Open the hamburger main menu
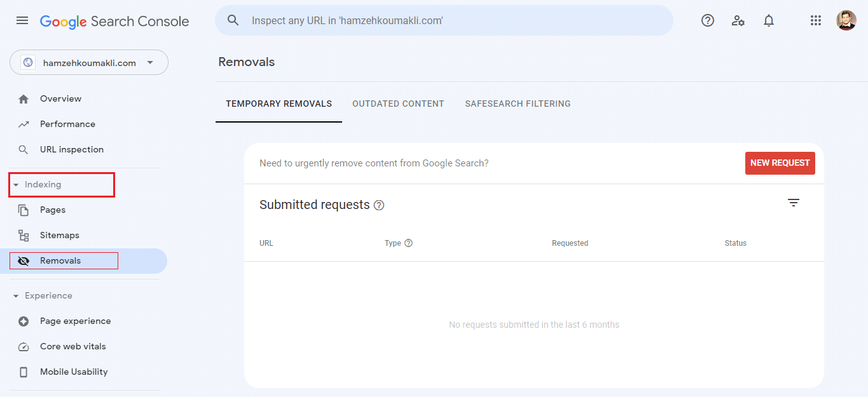Viewport: 868px width, 397px height. click(22, 20)
